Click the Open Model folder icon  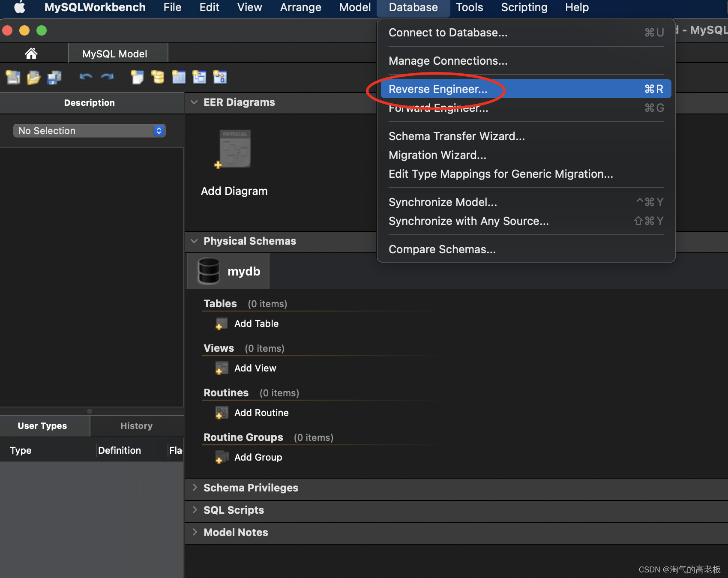coord(33,77)
